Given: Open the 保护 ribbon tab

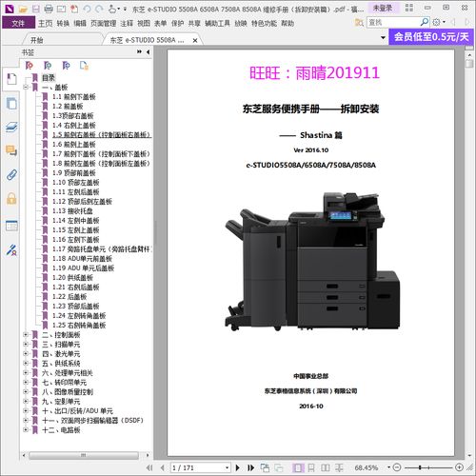Looking at the screenshot, I should click(177, 23).
